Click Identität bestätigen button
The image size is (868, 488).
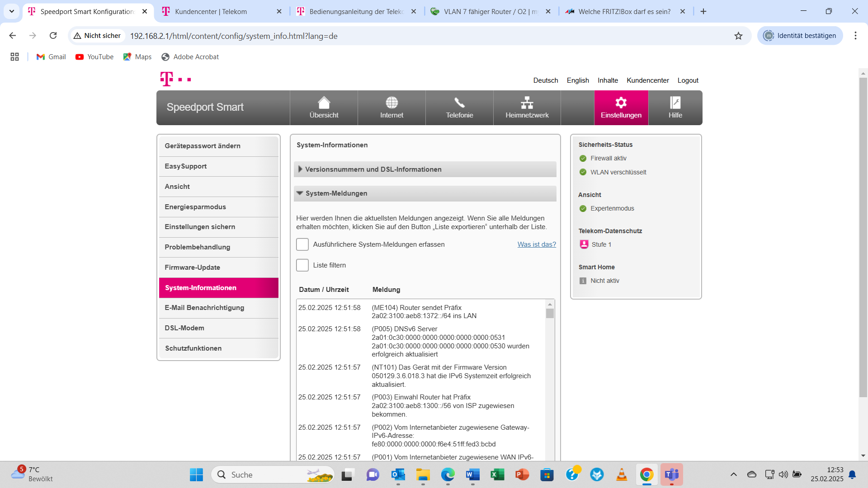(x=800, y=36)
